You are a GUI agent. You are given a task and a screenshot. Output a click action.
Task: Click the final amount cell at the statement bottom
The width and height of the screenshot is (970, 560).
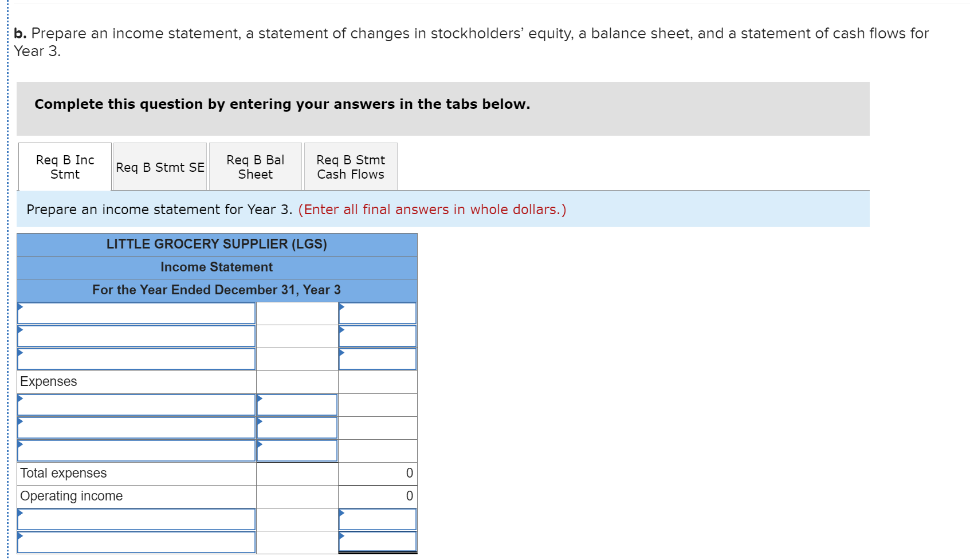(x=377, y=541)
